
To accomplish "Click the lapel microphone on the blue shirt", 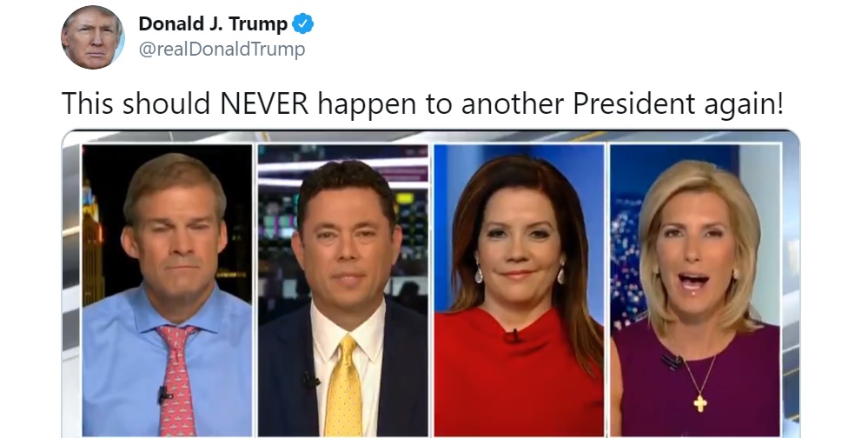I will tap(164, 395).
